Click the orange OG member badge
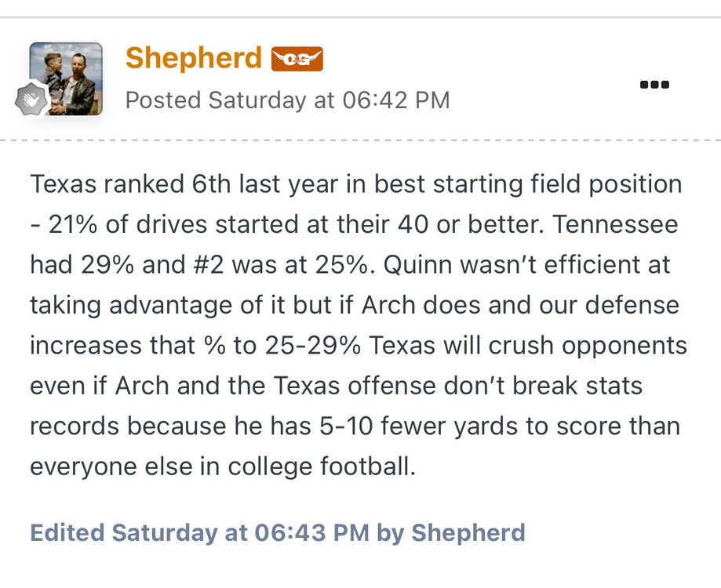Screen dimensions: 721x588 pyautogui.click(x=297, y=60)
